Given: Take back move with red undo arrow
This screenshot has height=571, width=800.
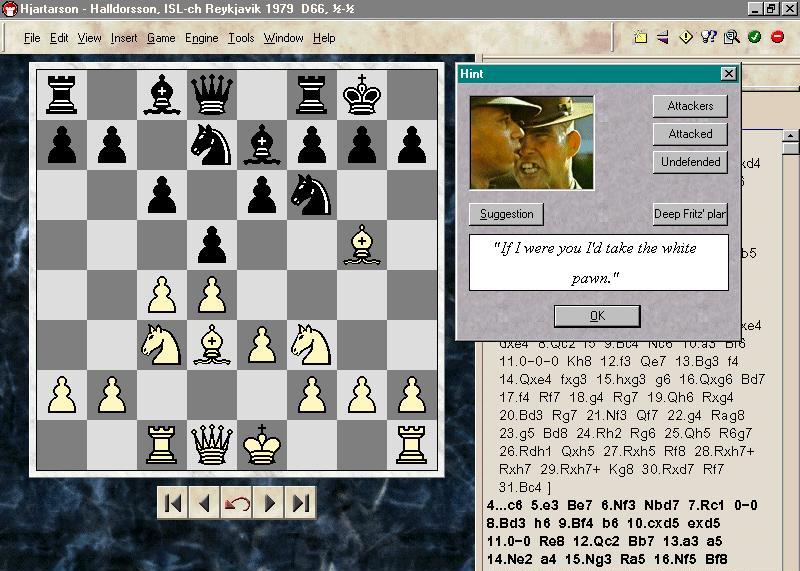Looking at the screenshot, I should (x=237, y=502).
